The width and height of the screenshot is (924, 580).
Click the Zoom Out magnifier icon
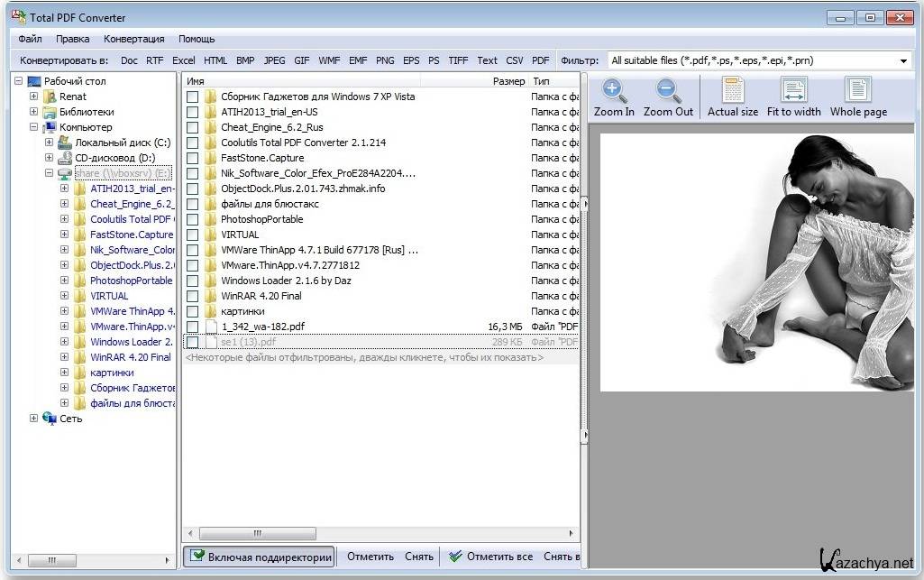(668, 90)
